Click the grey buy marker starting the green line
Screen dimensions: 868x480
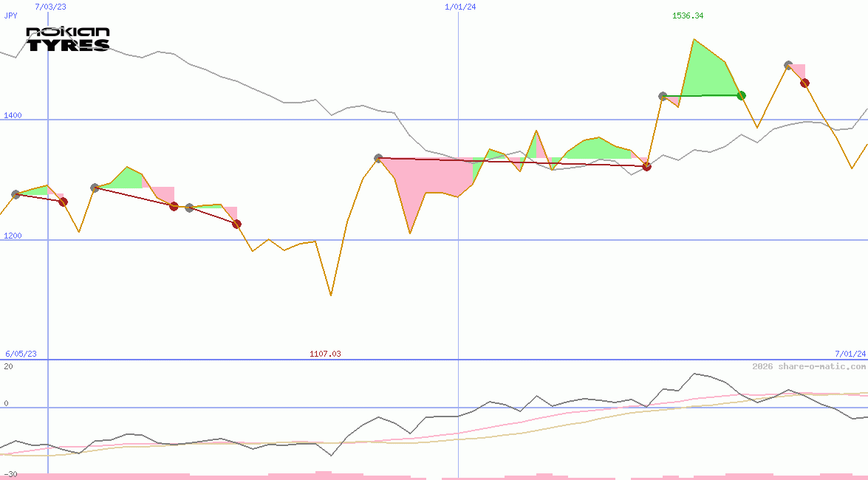[x=663, y=96]
